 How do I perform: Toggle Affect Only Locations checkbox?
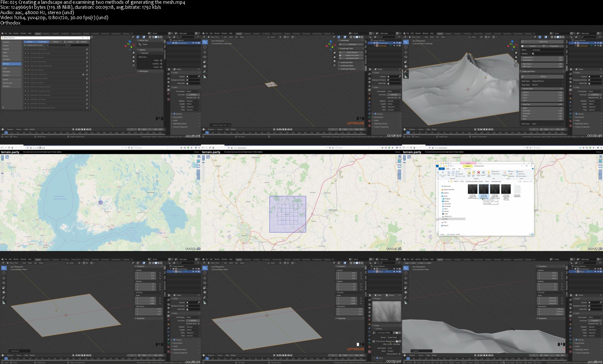click(x=161, y=64)
